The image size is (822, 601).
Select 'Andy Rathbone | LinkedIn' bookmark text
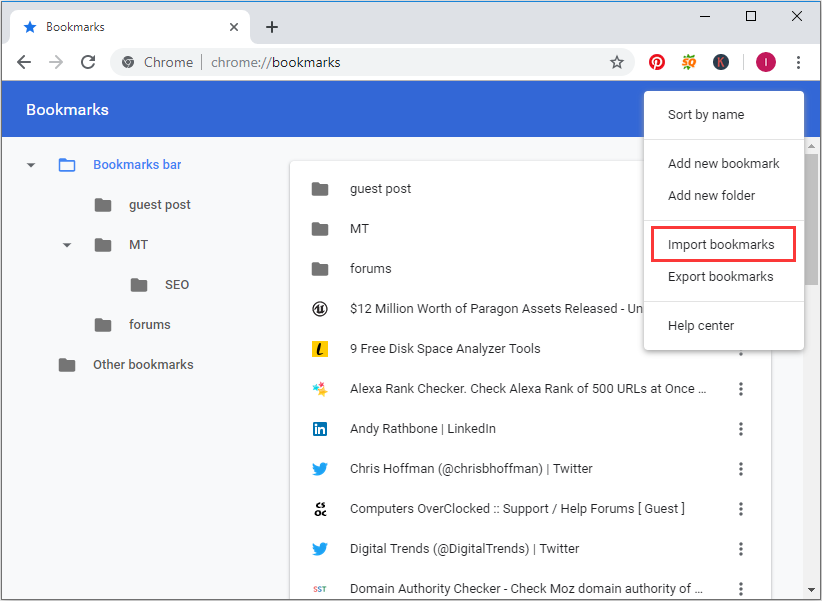[x=423, y=429]
